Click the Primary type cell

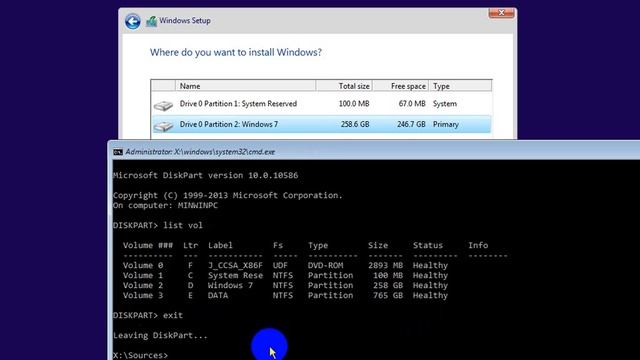click(446, 124)
